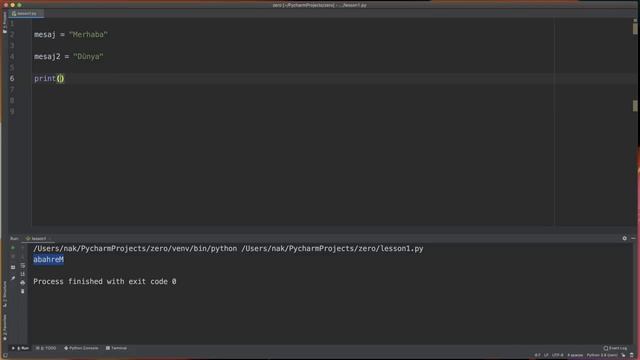Click the "Merhaba" string literal

tap(88, 35)
